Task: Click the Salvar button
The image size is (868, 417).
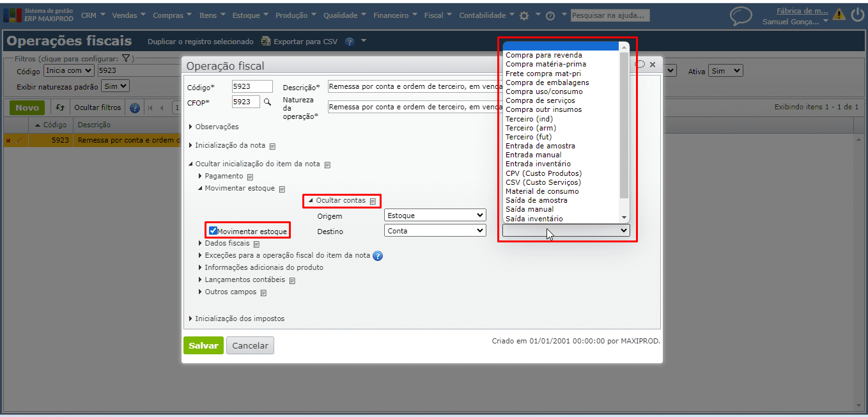Action: (203, 345)
